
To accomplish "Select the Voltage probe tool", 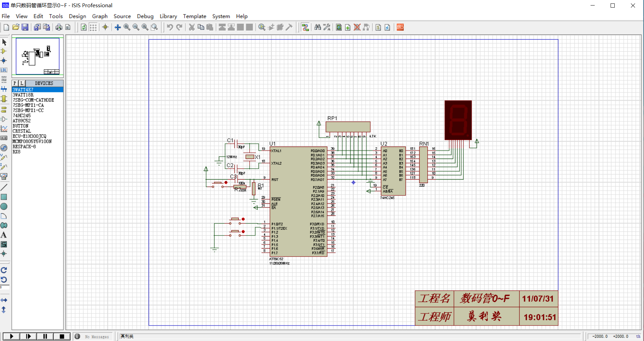I will (4, 157).
